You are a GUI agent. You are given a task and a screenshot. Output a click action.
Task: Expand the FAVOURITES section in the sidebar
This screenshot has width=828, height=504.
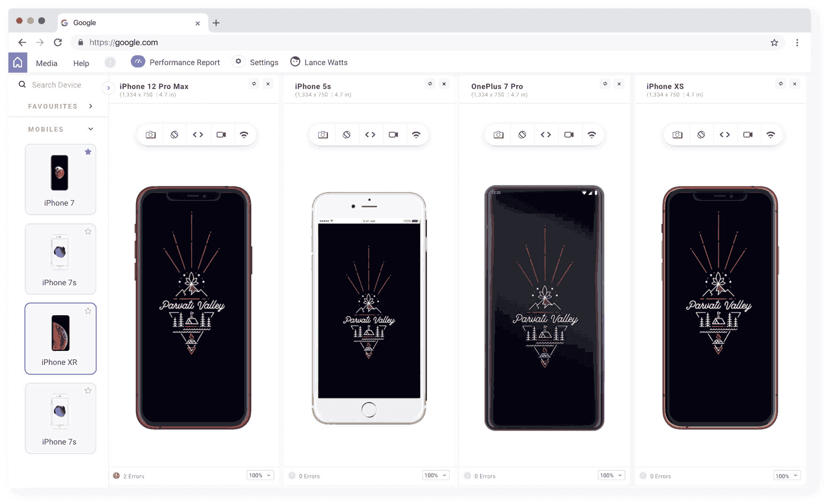90,106
